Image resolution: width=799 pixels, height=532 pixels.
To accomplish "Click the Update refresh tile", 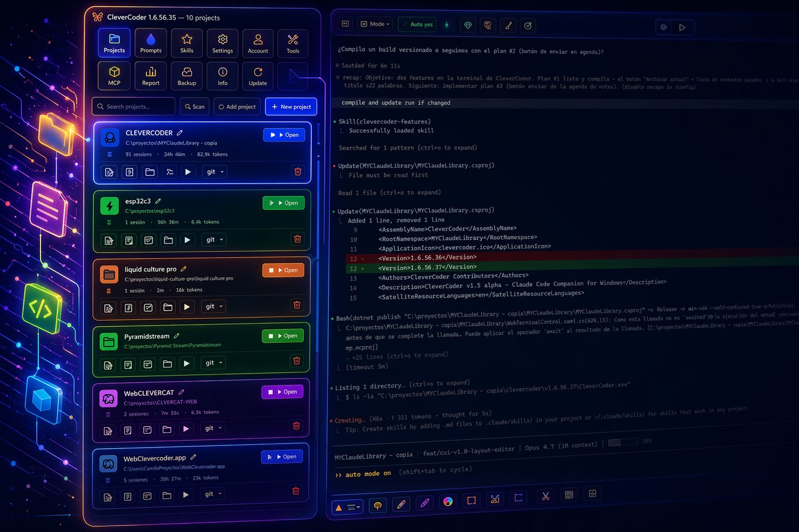I will [x=258, y=76].
